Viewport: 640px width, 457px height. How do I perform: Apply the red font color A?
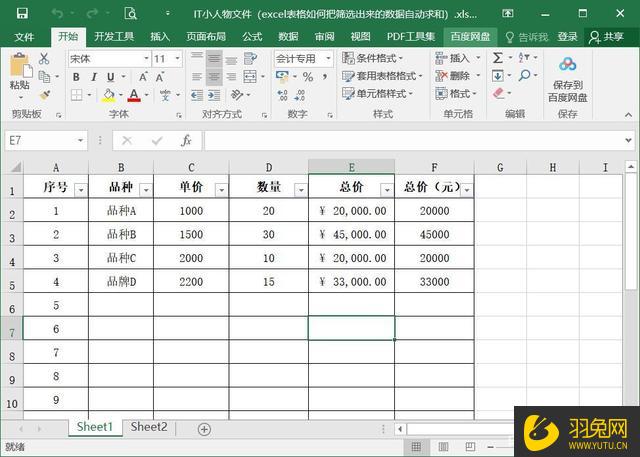click(134, 95)
